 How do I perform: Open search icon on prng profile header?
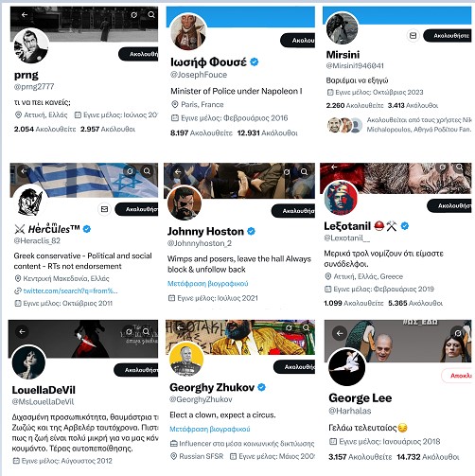pyautogui.click(x=151, y=15)
